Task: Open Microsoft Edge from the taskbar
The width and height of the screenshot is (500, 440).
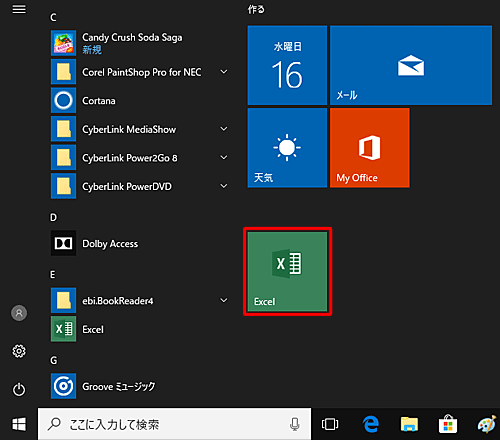Action: pyautogui.click(x=371, y=424)
